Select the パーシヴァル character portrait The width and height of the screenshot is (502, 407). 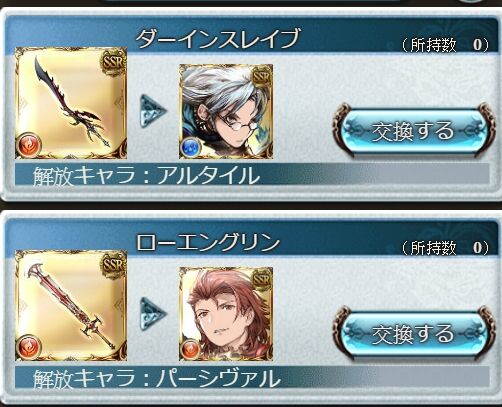[x=226, y=314]
